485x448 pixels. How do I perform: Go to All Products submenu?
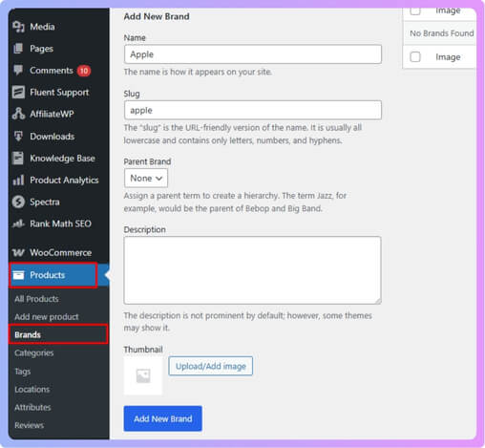(36, 299)
